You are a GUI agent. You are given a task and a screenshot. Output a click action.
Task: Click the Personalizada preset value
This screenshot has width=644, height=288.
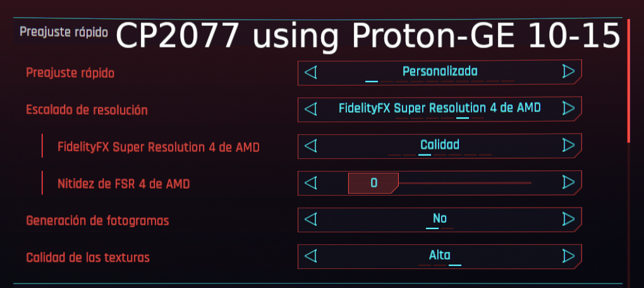440,72
